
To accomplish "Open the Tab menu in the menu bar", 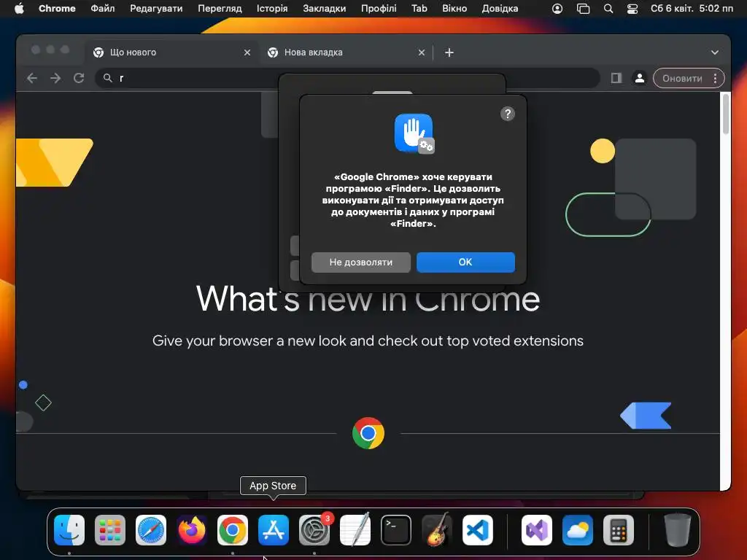I will pos(419,9).
